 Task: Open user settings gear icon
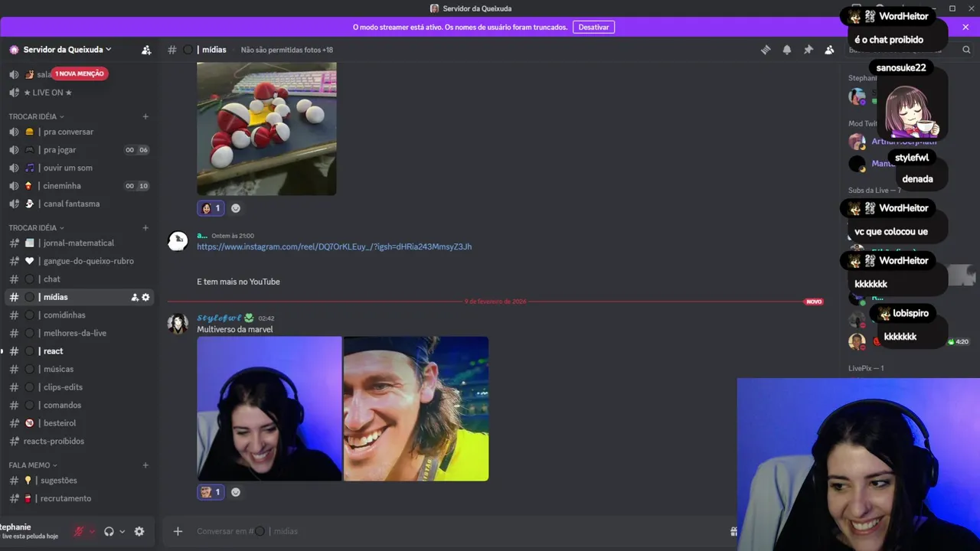pos(139,531)
